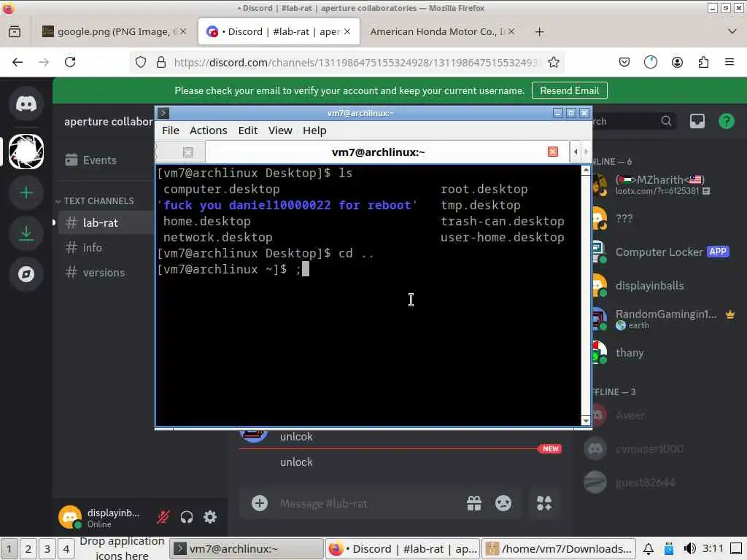Click the displayinb... user avatar panel

tap(100, 517)
